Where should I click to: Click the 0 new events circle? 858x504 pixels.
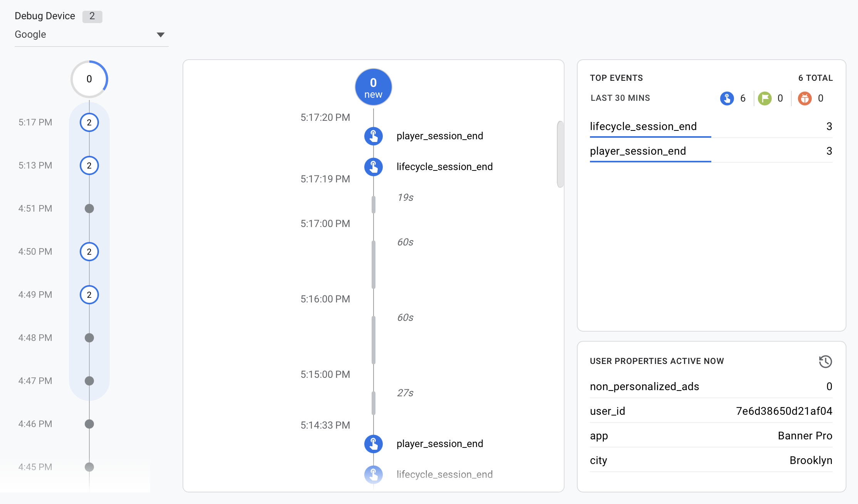coord(373,87)
